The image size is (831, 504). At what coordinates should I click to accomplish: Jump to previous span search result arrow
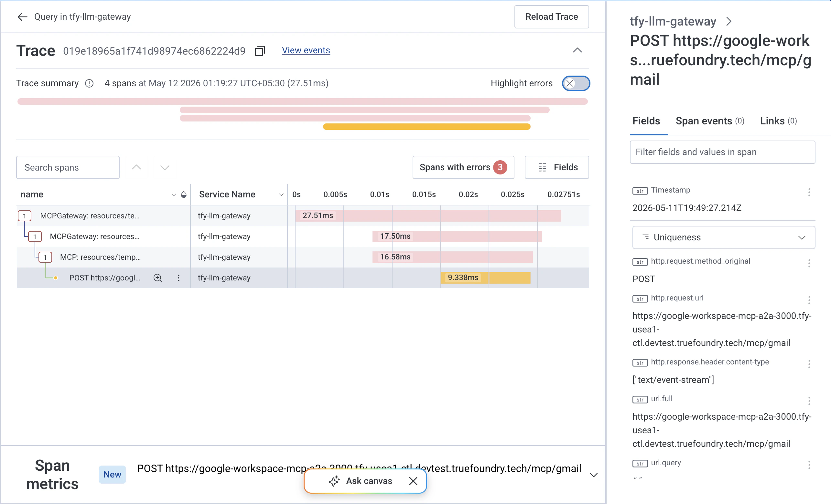point(136,167)
